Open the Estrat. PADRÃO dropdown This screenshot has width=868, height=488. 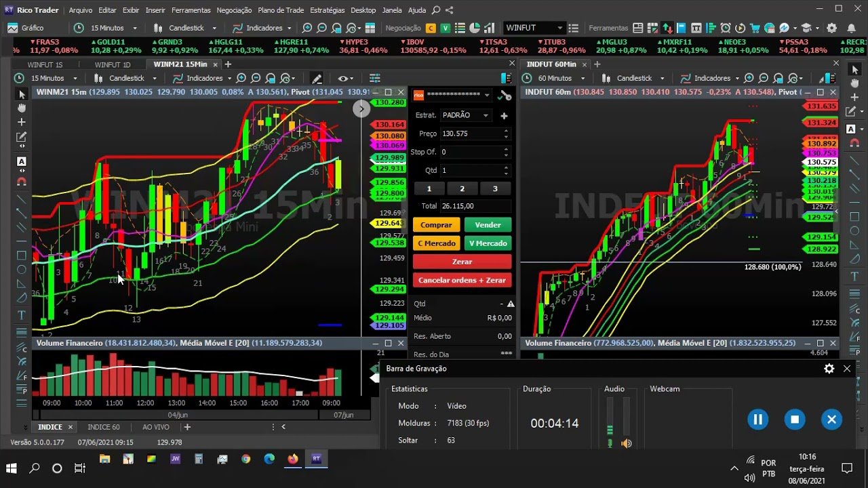click(465, 115)
